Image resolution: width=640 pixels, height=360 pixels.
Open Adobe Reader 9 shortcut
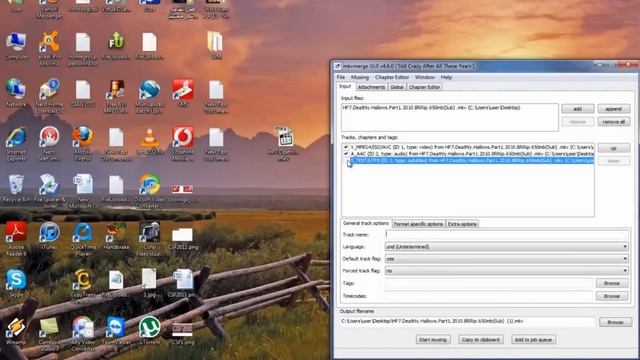click(16, 239)
